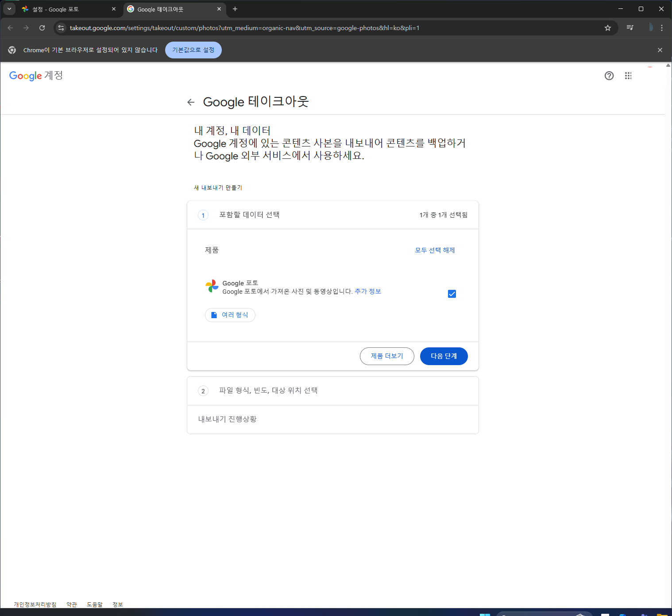Open 정보 footer link

pos(118,604)
